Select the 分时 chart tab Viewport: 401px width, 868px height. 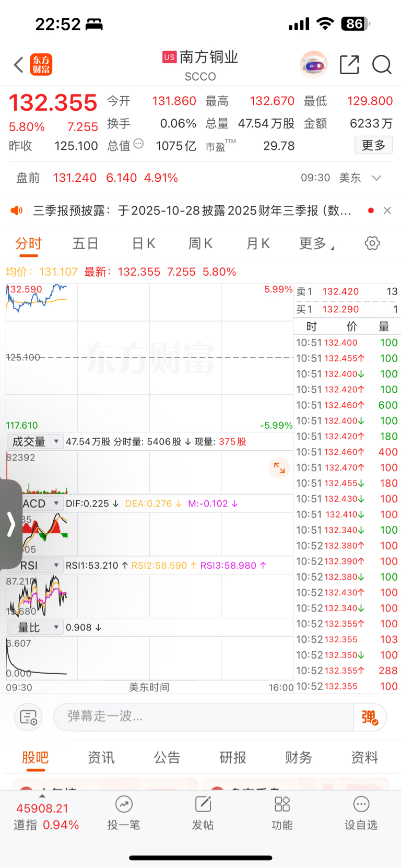pos(28,244)
